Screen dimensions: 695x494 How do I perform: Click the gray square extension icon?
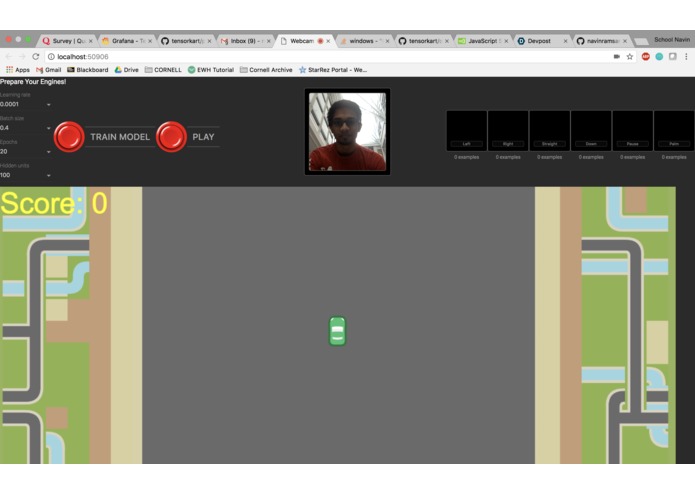672,57
